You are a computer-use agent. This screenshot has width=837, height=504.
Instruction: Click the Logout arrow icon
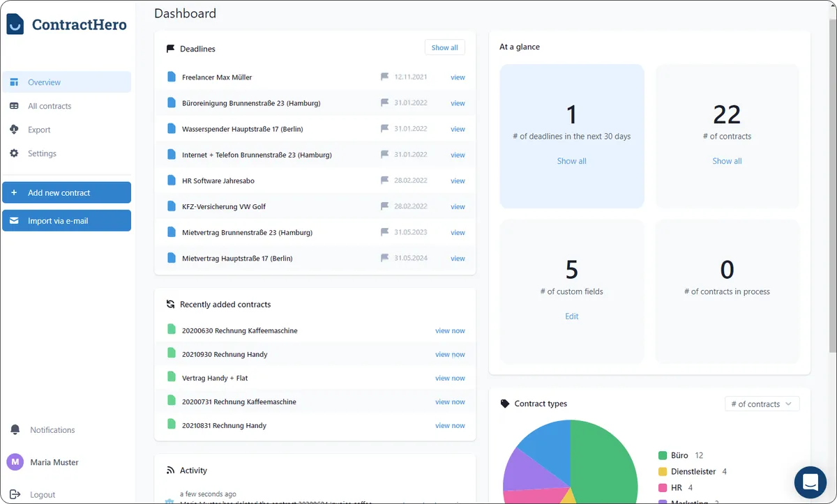coord(15,494)
